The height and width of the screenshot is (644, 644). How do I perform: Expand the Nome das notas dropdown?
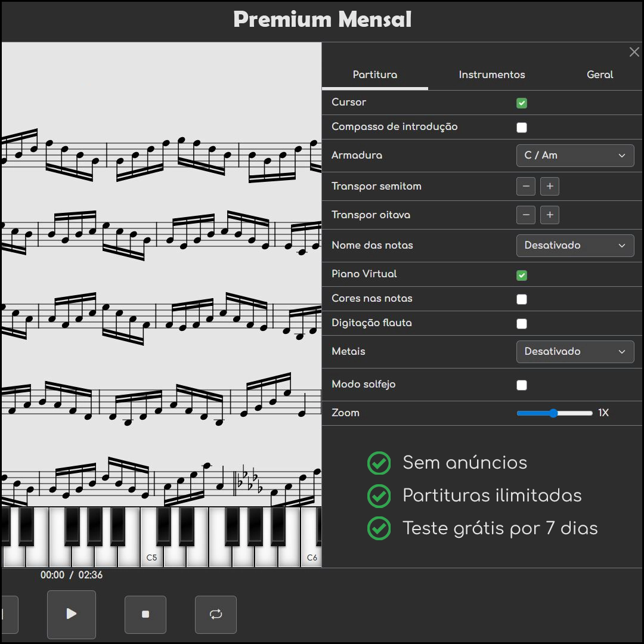(x=575, y=246)
